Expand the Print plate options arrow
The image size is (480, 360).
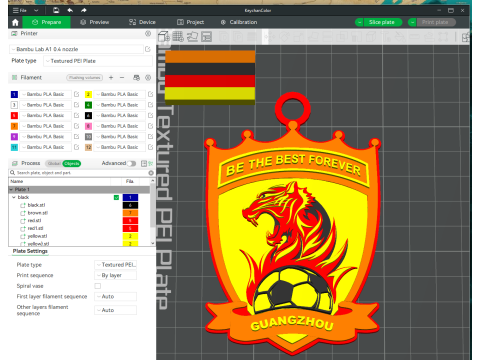click(x=412, y=22)
